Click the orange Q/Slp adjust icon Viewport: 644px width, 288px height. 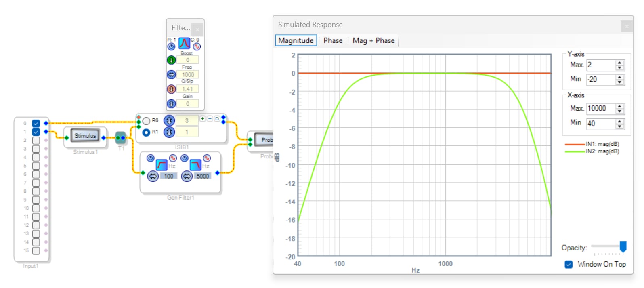click(171, 89)
